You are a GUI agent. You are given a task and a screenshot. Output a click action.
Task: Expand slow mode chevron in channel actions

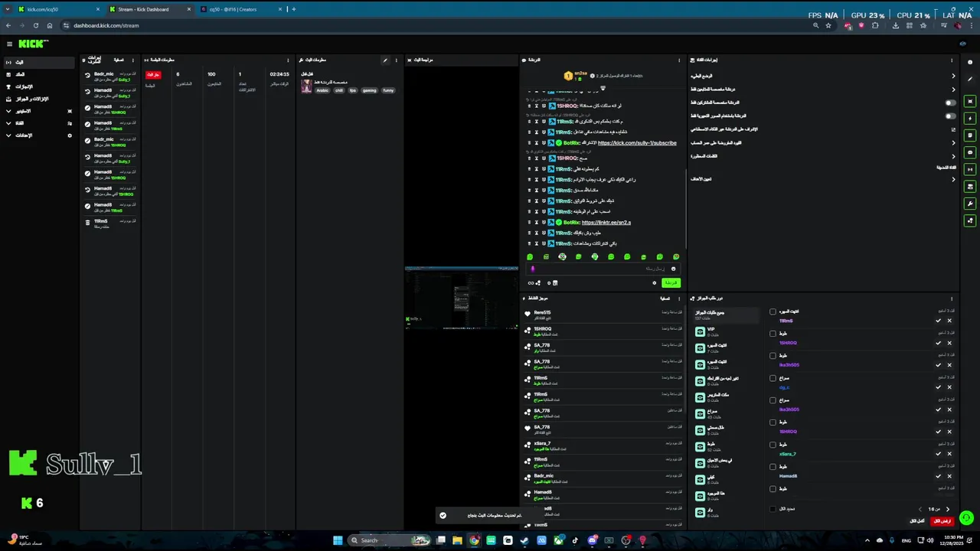tap(953, 76)
